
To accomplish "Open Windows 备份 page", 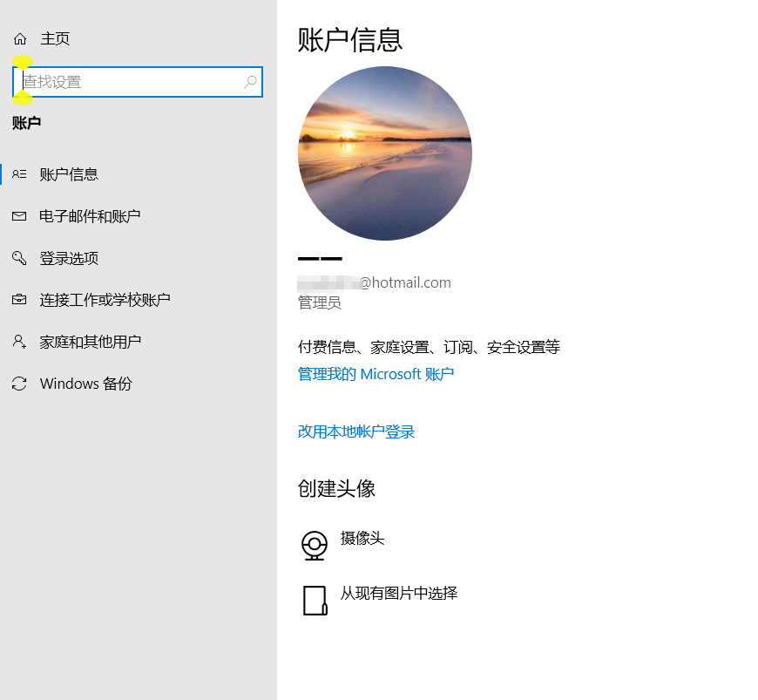I will (86, 384).
